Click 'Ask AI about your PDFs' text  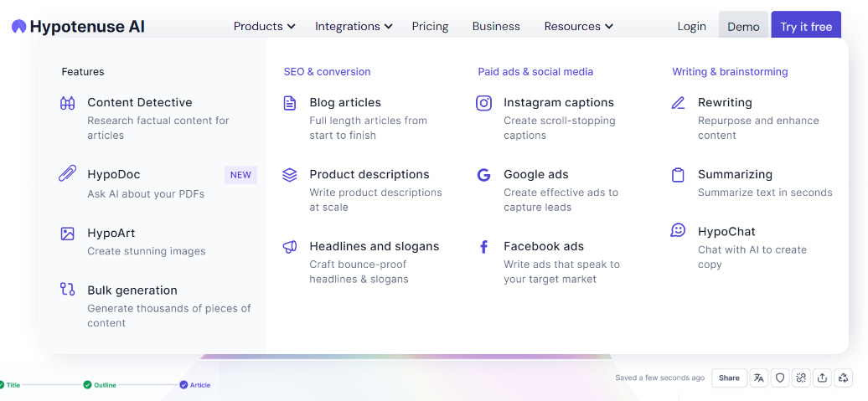tap(146, 194)
